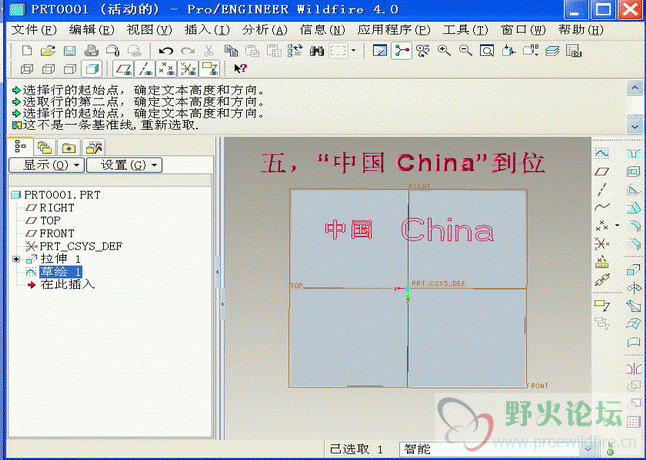
Task: Switch to no hidden display mode
Action: pyautogui.click(x=70, y=68)
